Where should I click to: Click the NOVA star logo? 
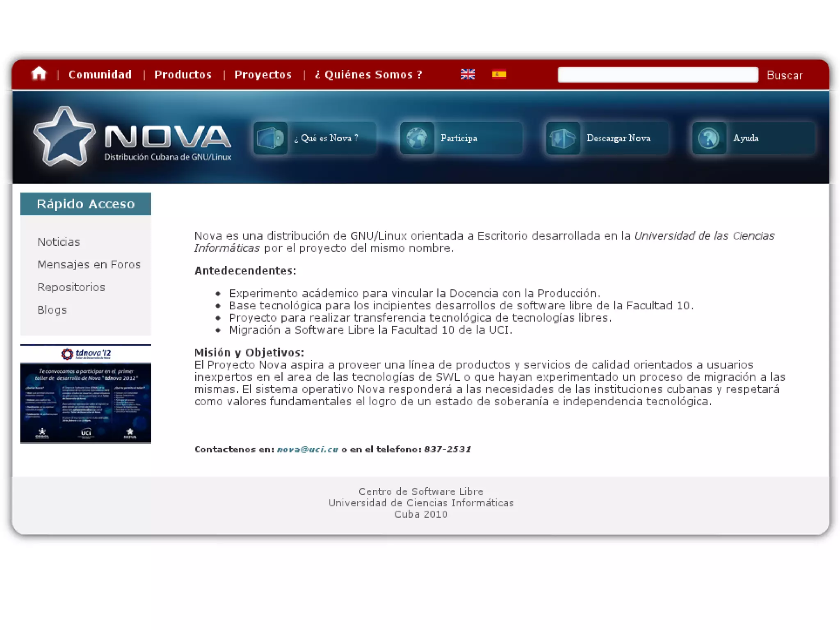click(x=64, y=137)
